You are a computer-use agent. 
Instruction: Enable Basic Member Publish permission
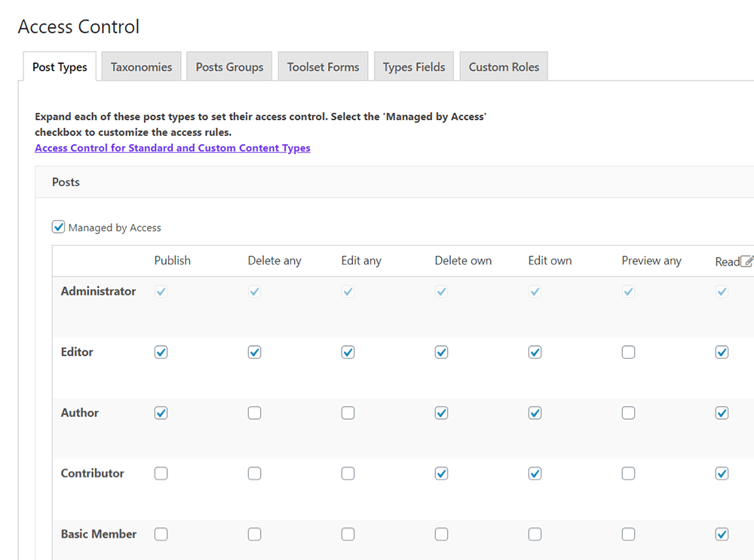pos(161,534)
